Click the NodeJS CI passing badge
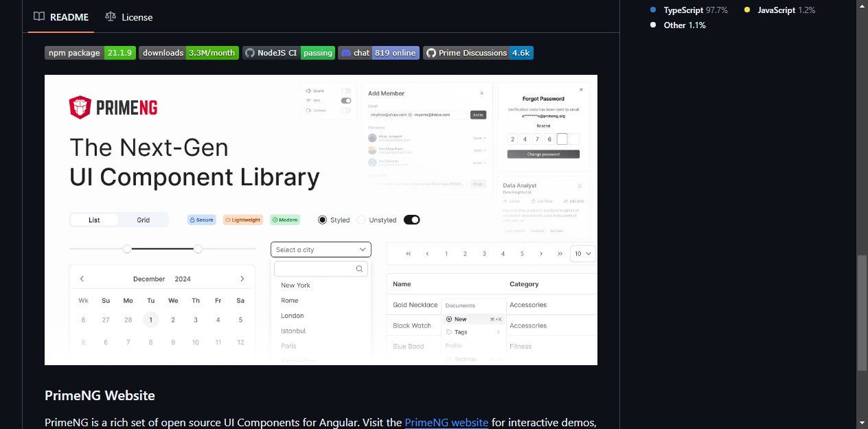The width and height of the screenshot is (868, 429). (288, 53)
